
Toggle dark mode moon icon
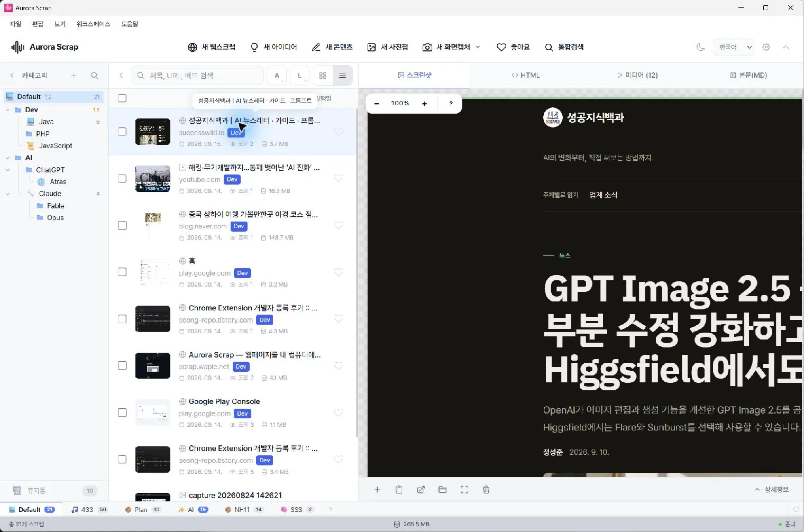(x=701, y=47)
